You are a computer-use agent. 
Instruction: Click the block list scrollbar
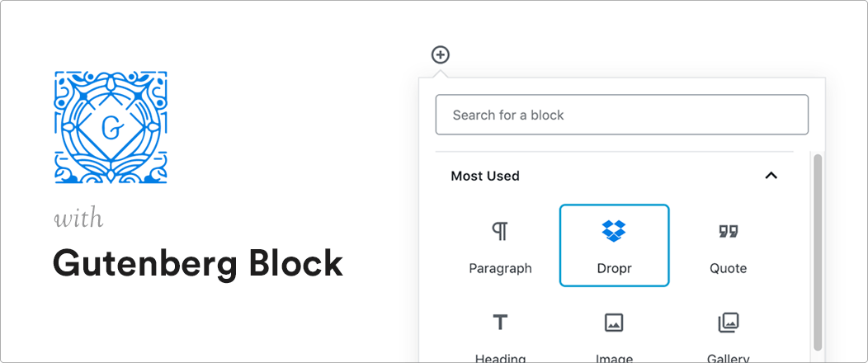pyautogui.click(x=817, y=252)
